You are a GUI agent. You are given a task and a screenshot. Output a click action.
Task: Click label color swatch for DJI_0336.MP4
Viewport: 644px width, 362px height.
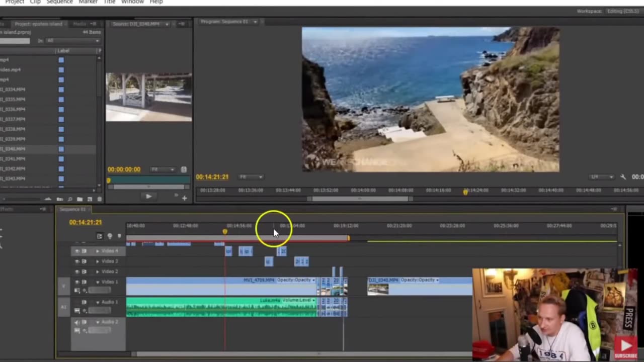[61, 109]
